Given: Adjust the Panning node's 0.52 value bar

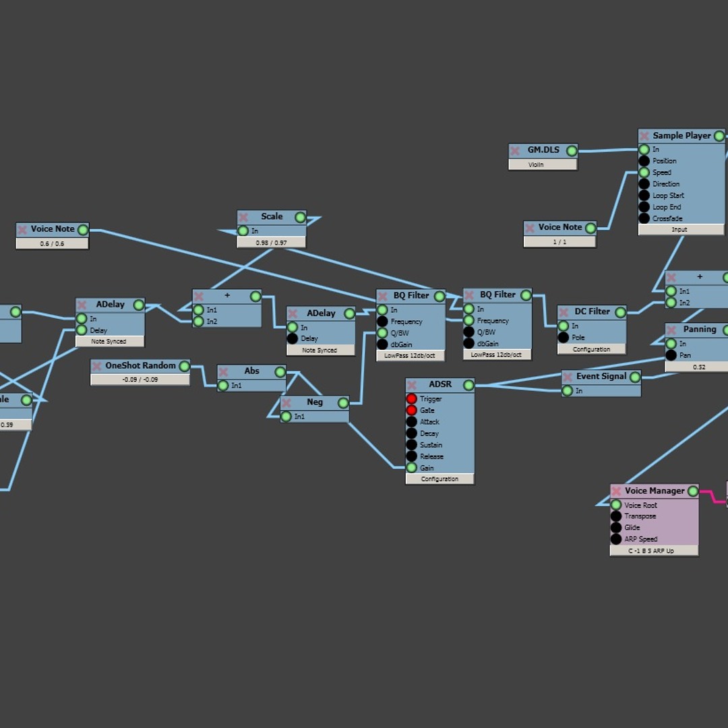Looking at the screenshot, I should (x=698, y=367).
